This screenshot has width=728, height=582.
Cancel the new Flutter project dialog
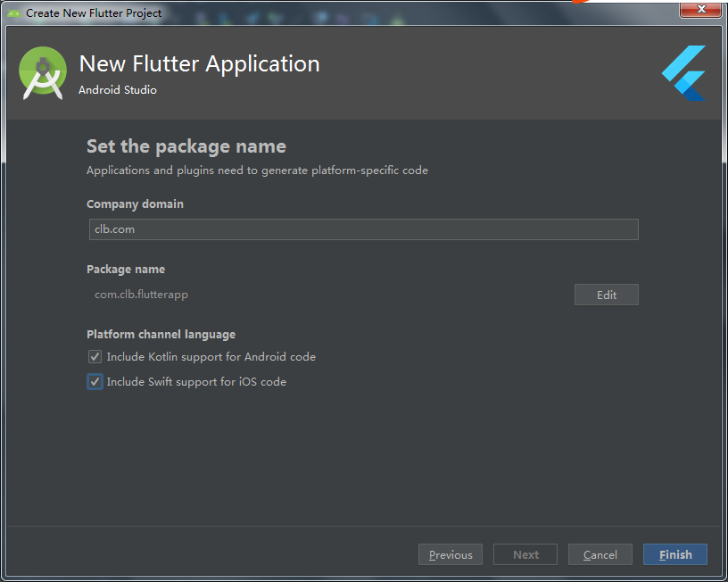point(600,554)
